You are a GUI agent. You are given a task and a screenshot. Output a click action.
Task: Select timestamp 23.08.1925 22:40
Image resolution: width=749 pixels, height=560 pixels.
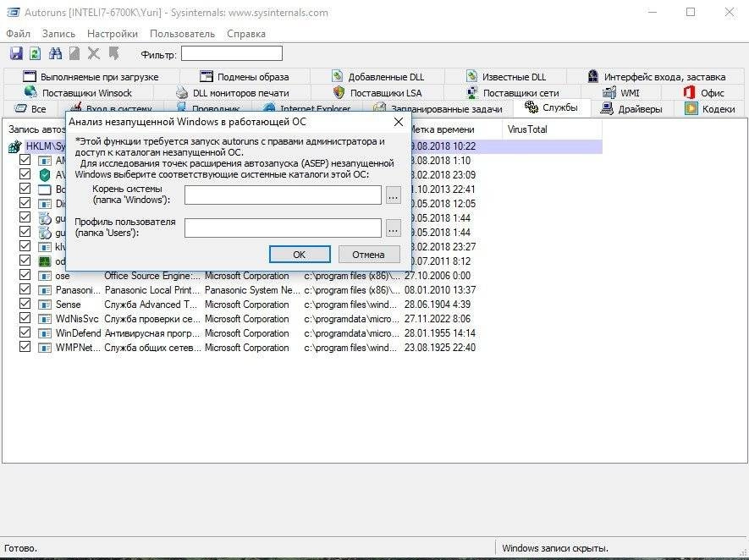tap(440, 347)
